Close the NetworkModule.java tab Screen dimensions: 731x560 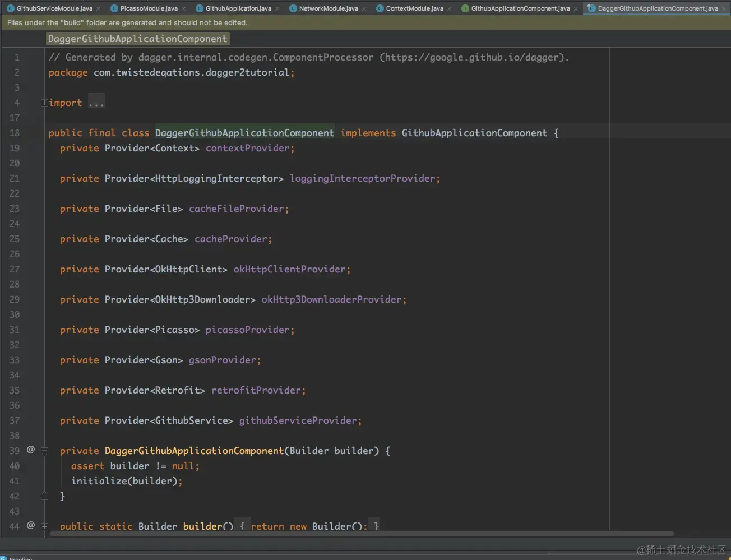[364, 8]
